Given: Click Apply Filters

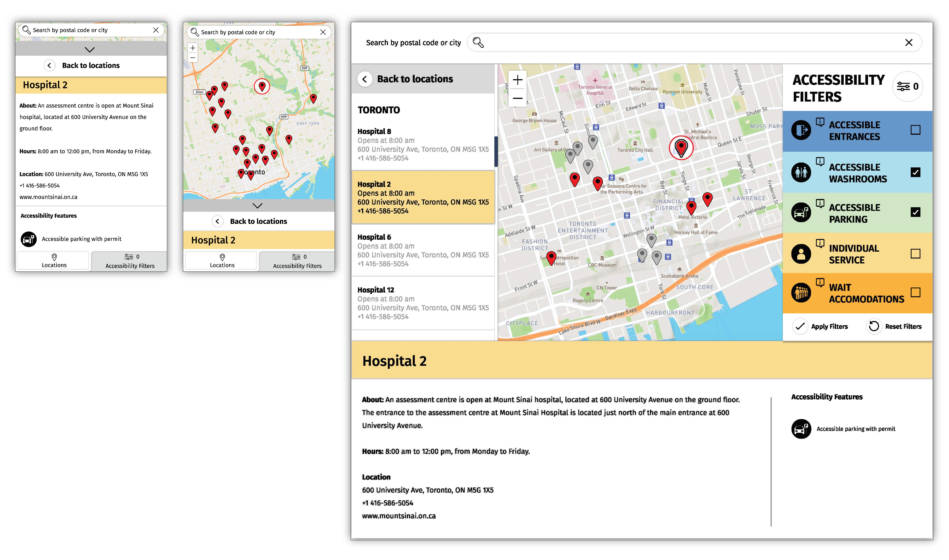Looking at the screenshot, I should pyautogui.click(x=821, y=326).
